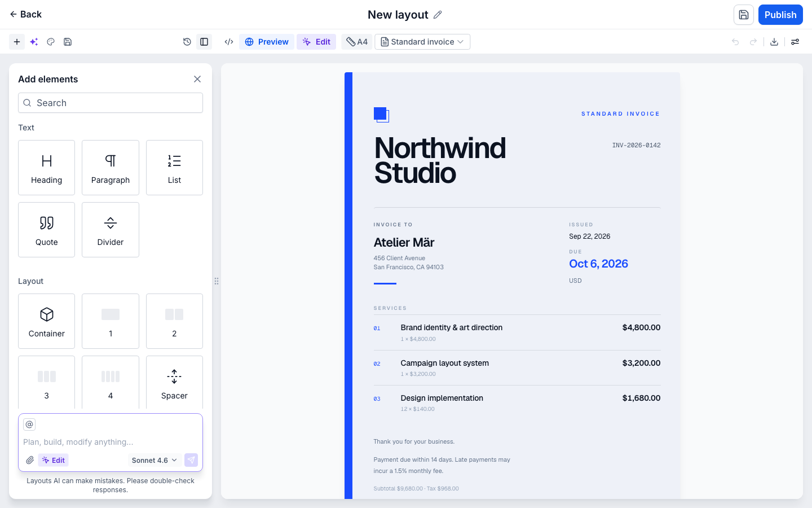
Task: Click the save icon next to Publish
Action: tap(744, 15)
